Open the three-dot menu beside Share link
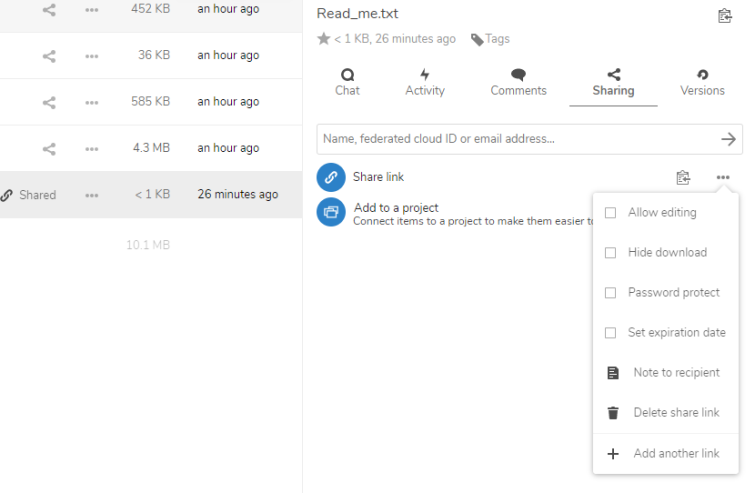The height and width of the screenshot is (493, 755). 723,177
